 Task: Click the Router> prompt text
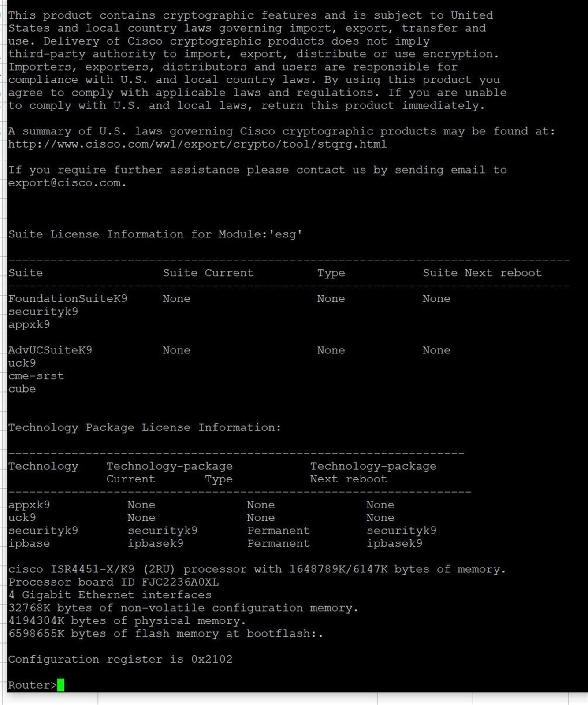(32, 685)
